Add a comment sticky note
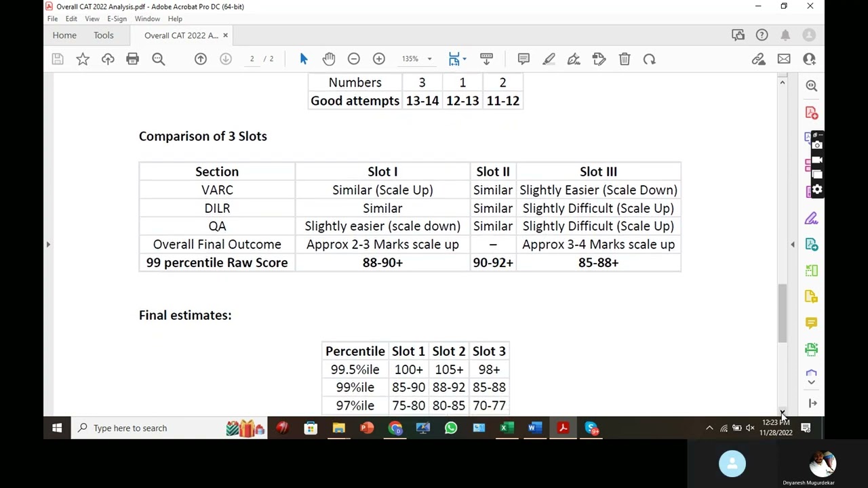The width and height of the screenshot is (868, 488). pos(524,59)
